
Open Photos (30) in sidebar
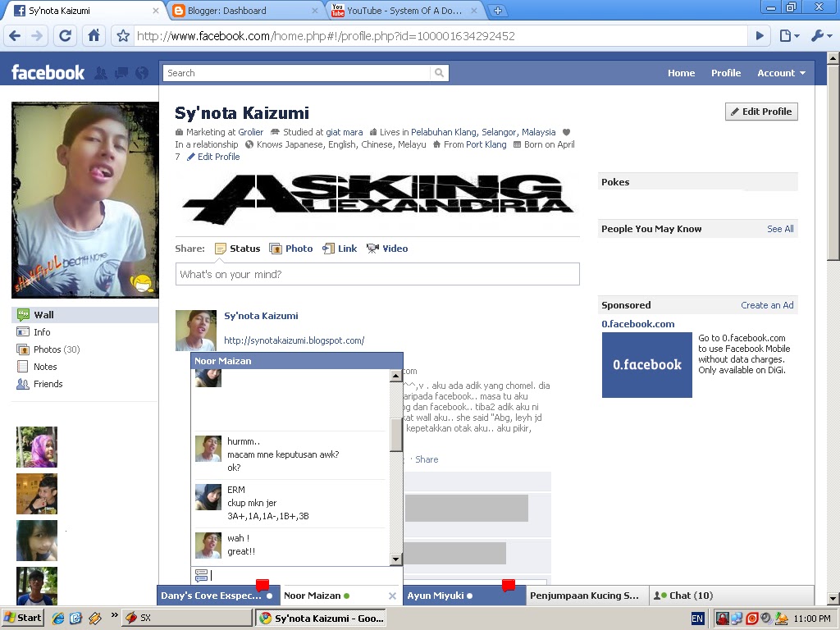pos(84,349)
